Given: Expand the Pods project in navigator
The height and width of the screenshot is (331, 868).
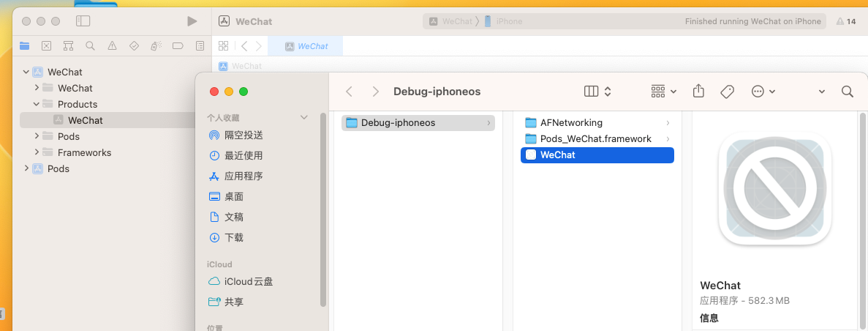Looking at the screenshot, I should coord(26,168).
